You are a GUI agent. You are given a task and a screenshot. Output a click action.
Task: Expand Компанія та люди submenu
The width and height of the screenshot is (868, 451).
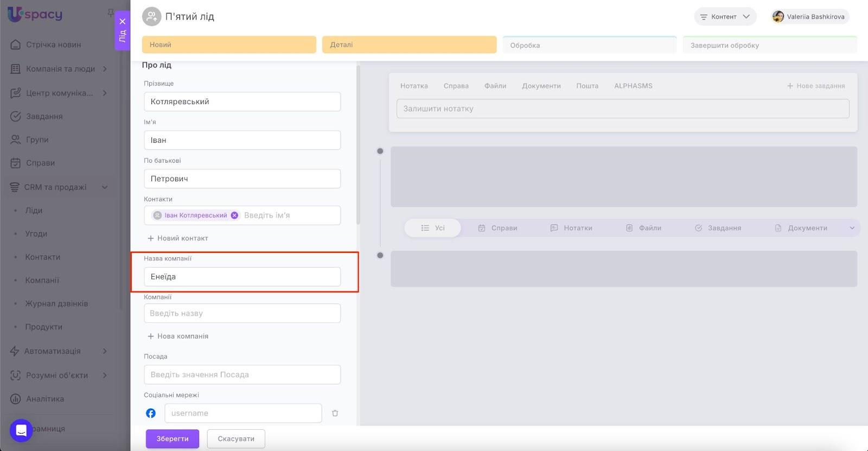point(104,69)
